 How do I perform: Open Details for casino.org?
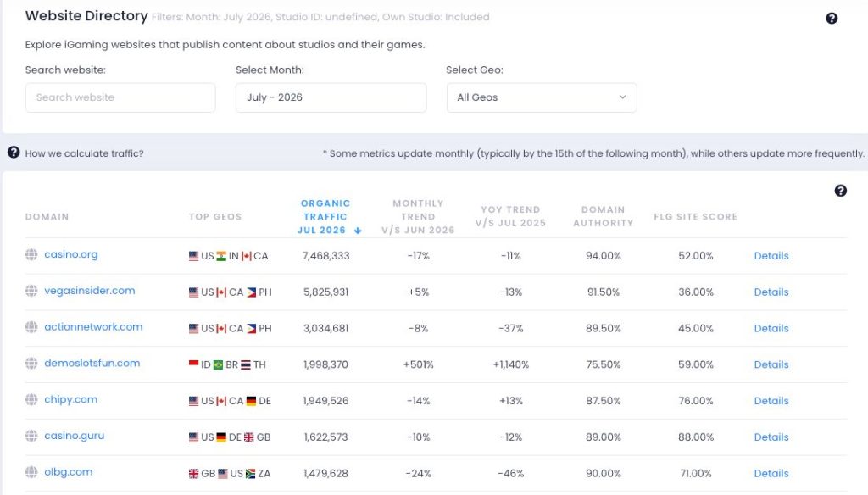[x=771, y=256]
